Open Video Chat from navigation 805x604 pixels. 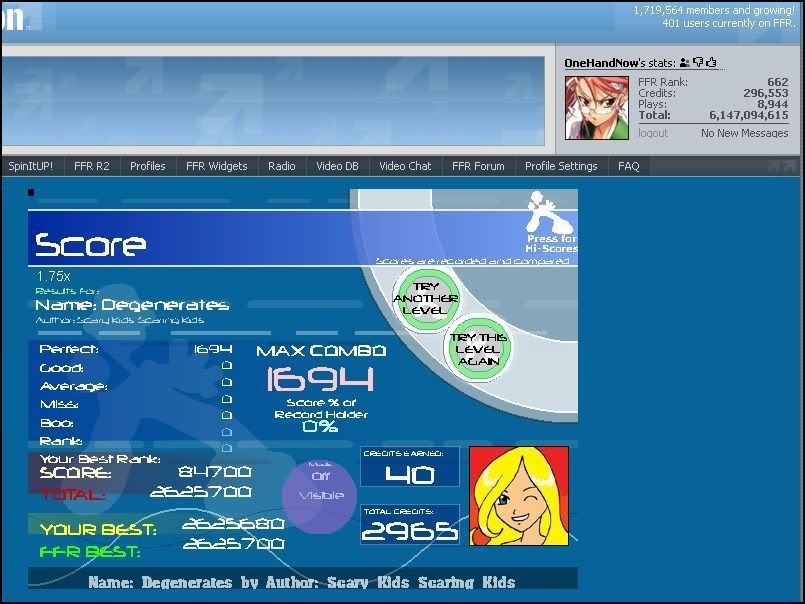[405, 166]
